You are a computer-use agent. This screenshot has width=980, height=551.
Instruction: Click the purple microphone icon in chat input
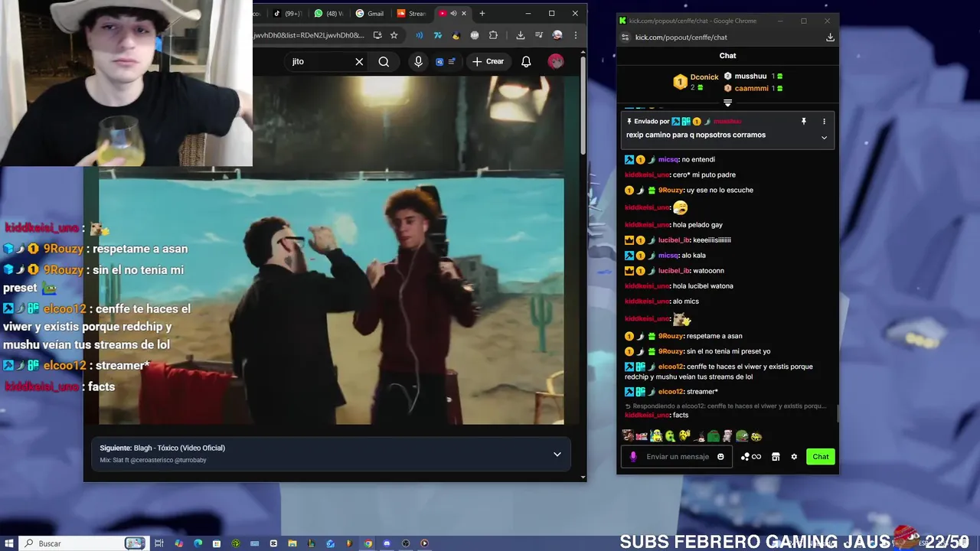pos(633,457)
